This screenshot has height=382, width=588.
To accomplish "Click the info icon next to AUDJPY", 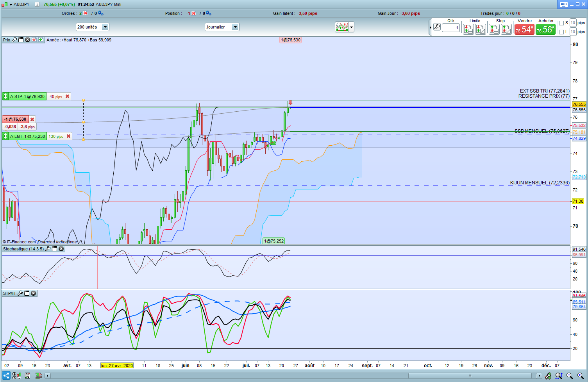I will (x=37, y=4).
